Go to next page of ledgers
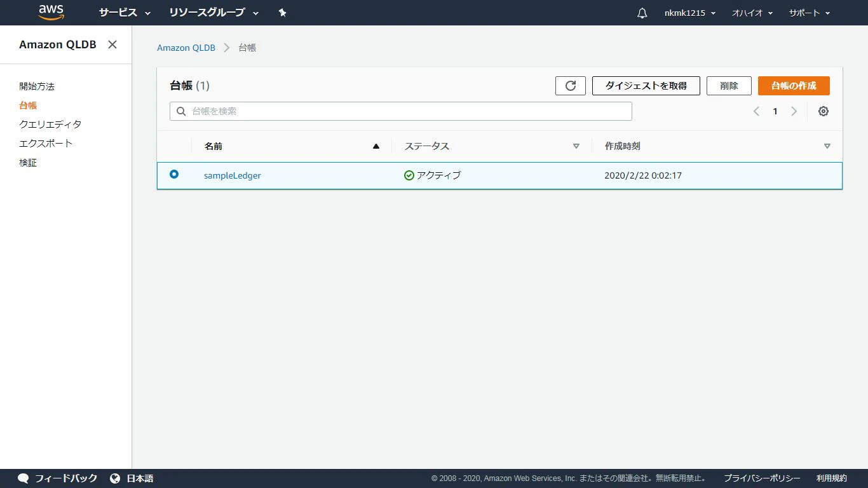The height and width of the screenshot is (488, 868). (x=794, y=111)
